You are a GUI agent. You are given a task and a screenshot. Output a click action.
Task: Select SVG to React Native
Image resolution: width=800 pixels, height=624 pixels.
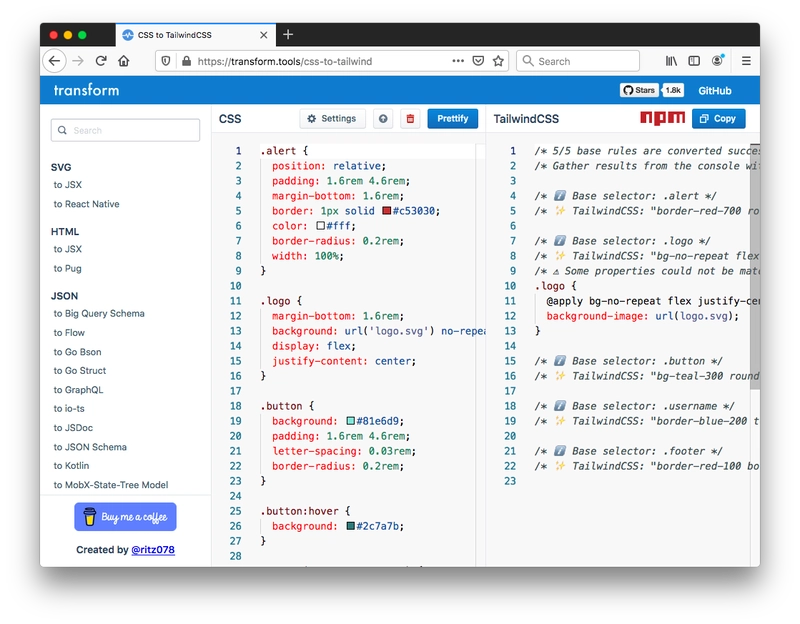[x=86, y=204]
